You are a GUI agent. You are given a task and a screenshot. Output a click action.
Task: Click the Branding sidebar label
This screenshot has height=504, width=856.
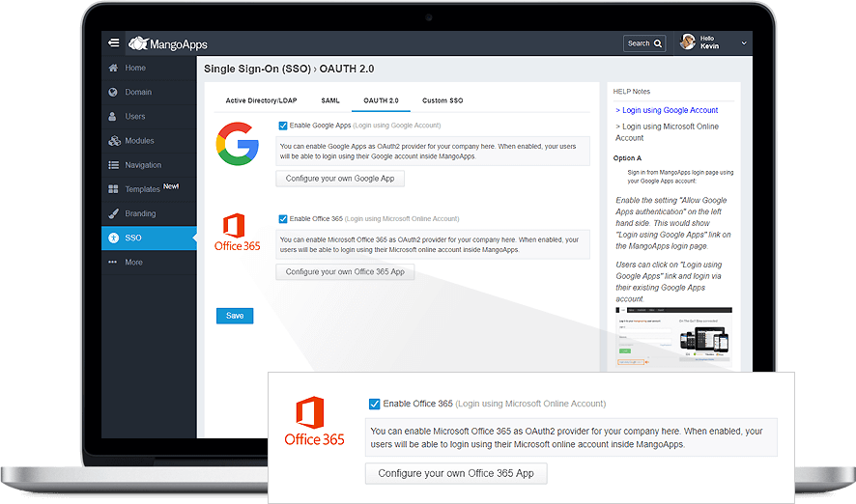[140, 213]
